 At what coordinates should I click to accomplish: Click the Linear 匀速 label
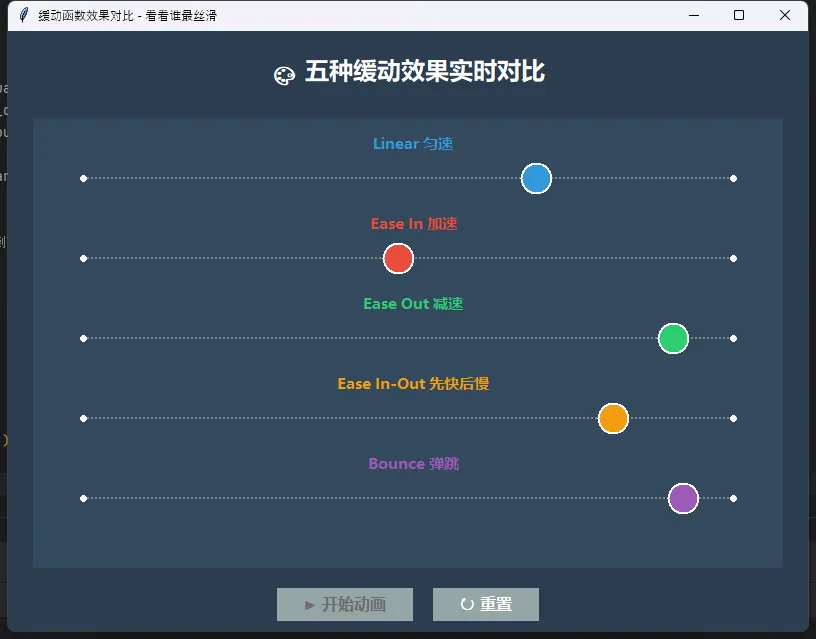click(413, 144)
